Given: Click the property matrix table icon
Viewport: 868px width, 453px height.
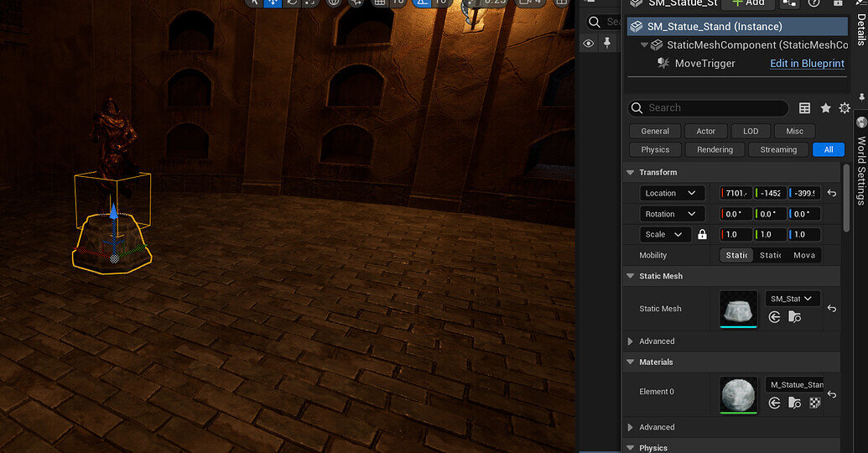Looking at the screenshot, I should coord(804,108).
